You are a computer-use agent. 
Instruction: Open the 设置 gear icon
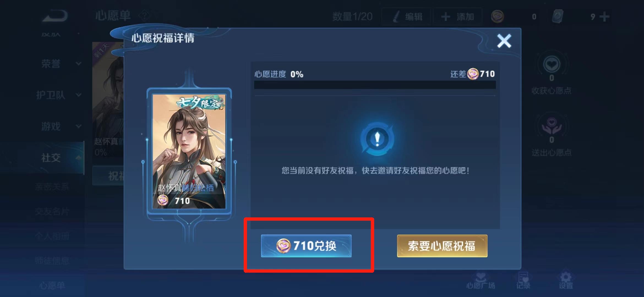(x=566, y=276)
